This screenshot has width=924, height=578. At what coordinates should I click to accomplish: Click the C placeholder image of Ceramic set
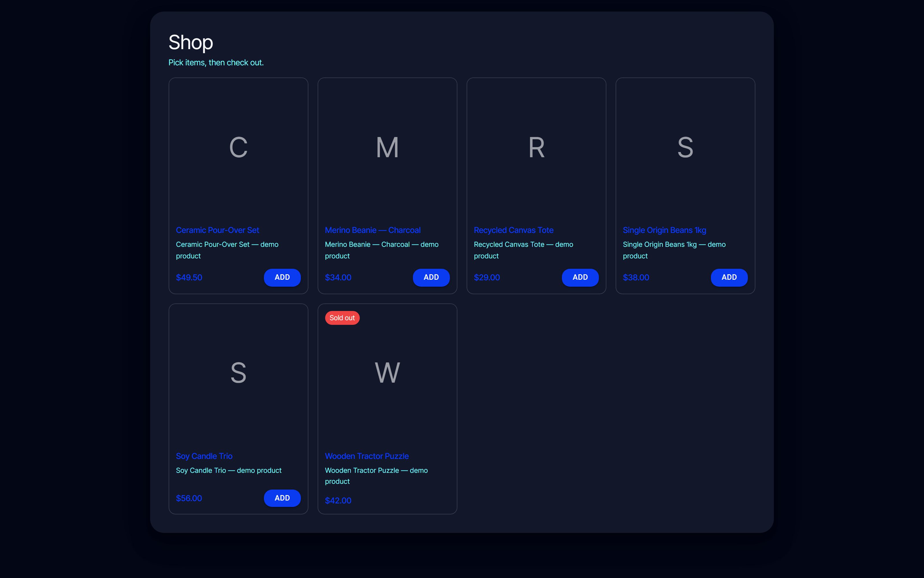point(238,148)
